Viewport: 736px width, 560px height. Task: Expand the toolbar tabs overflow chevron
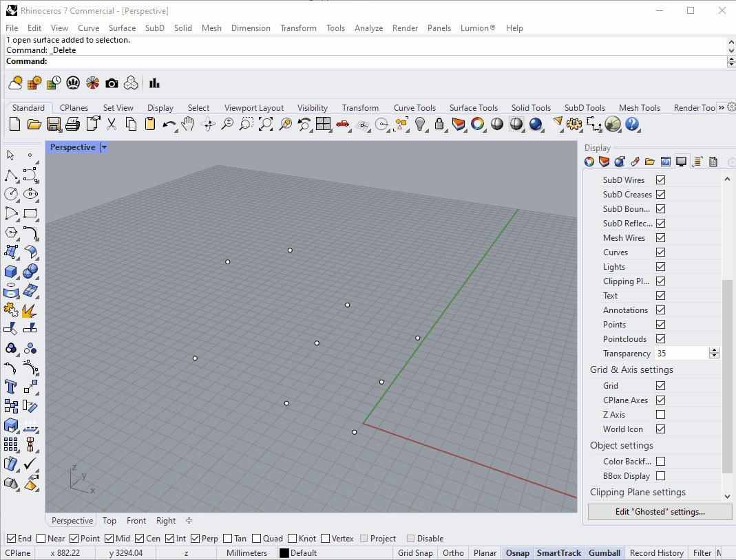(x=721, y=107)
